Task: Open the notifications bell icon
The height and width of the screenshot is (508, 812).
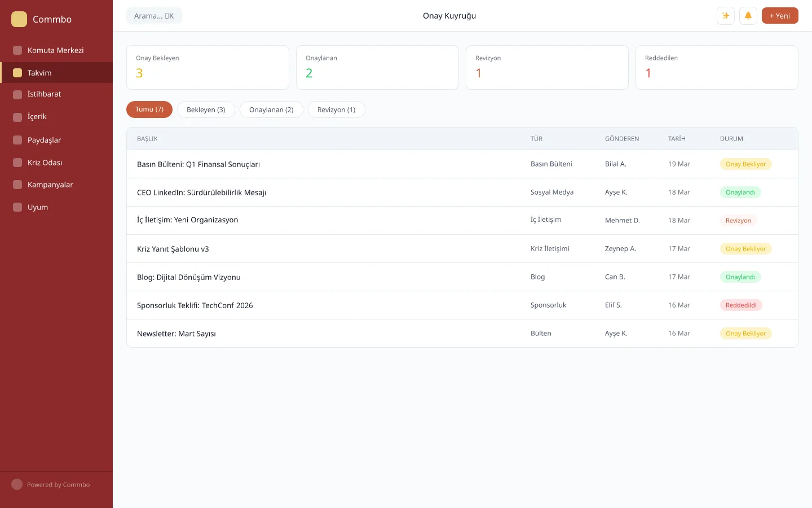Action: pyautogui.click(x=748, y=16)
